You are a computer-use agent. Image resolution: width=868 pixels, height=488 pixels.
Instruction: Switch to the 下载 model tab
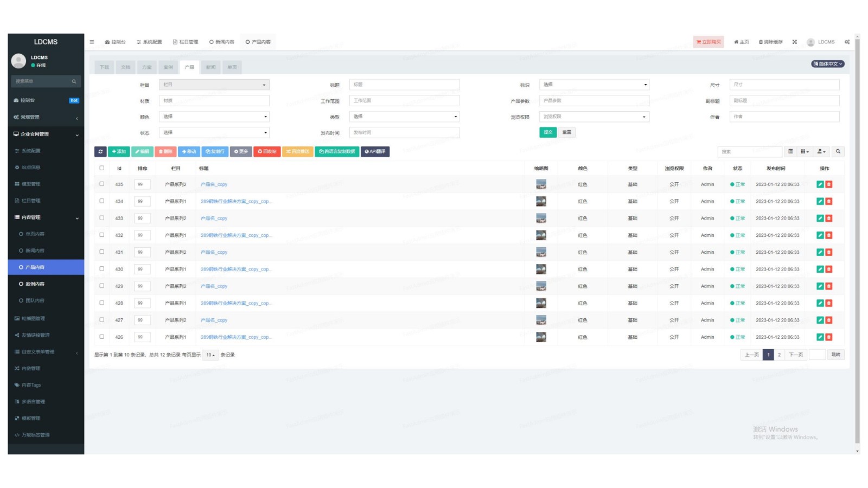(x=105, y=67)
